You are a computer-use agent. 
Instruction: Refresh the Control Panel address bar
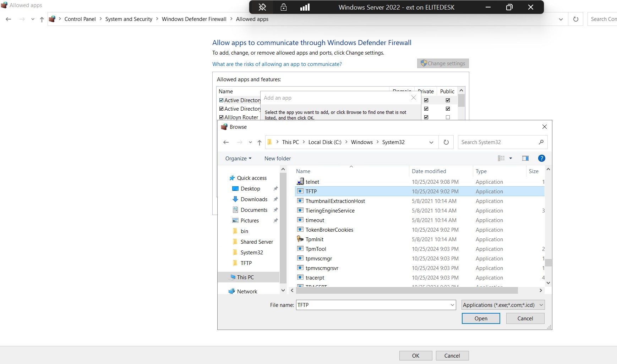(576, 19)
